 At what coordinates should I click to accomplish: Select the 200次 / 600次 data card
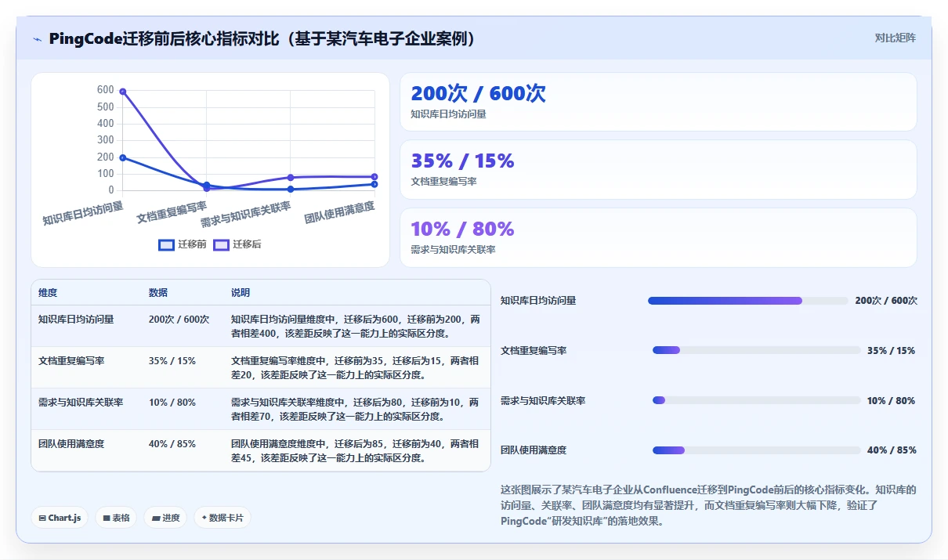point(658,102)
